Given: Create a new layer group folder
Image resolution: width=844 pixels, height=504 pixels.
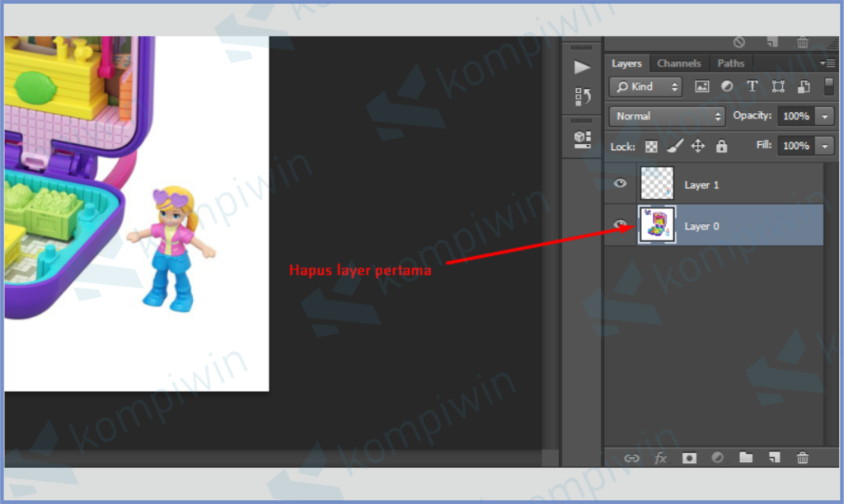Looking at the screenshot, I should tap(746, 458).
